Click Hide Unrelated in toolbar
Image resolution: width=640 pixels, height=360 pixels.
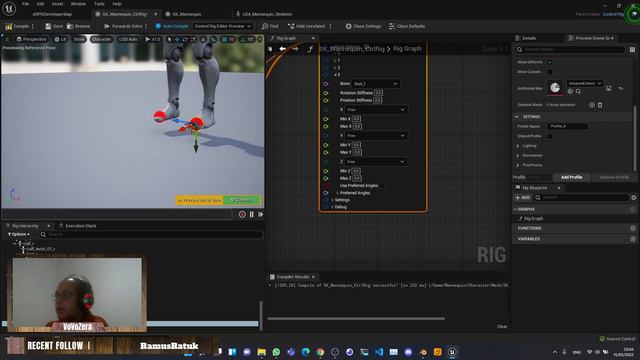coord(307,26)
